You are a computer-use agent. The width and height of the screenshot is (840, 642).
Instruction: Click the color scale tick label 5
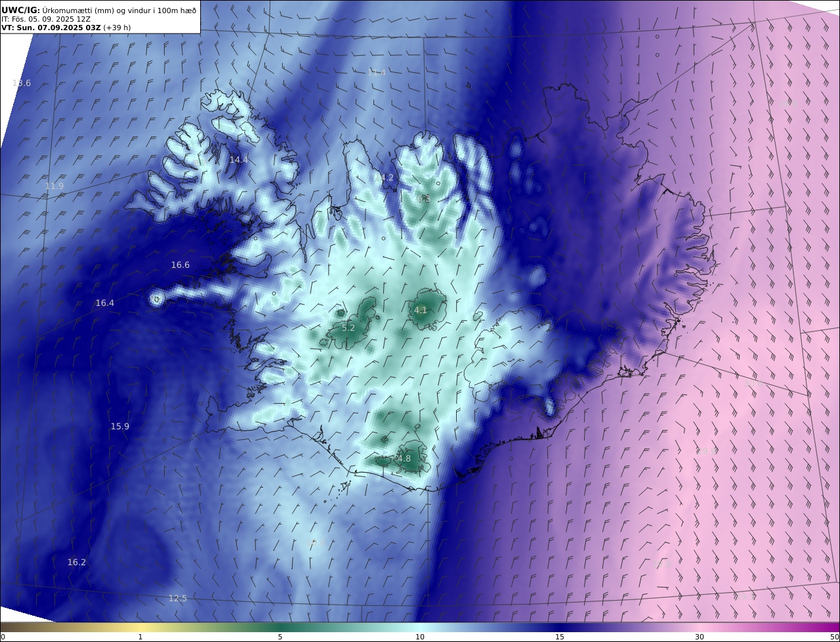point(280,637)
